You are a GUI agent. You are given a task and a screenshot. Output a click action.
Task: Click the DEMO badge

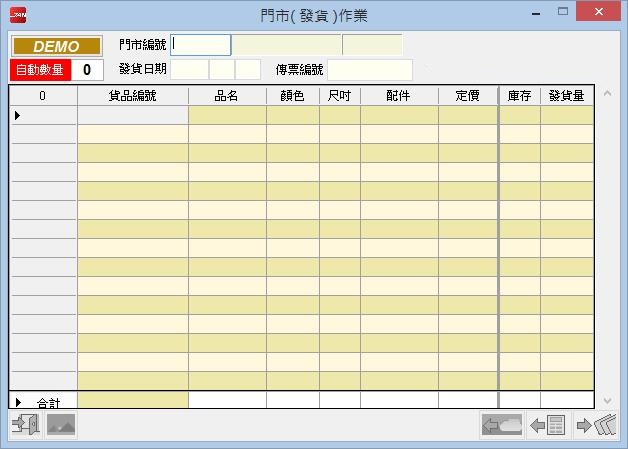tap(56, 46)
